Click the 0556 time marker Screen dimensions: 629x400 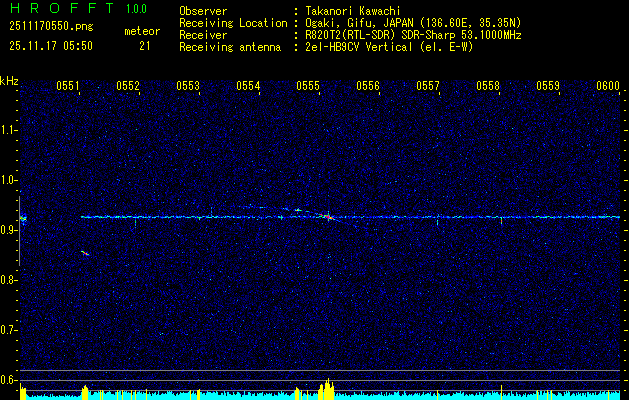[x=368, y=85]
